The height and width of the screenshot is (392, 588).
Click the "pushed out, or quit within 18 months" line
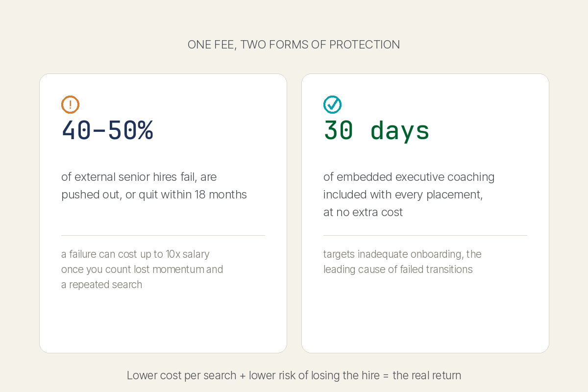(154, 195)
